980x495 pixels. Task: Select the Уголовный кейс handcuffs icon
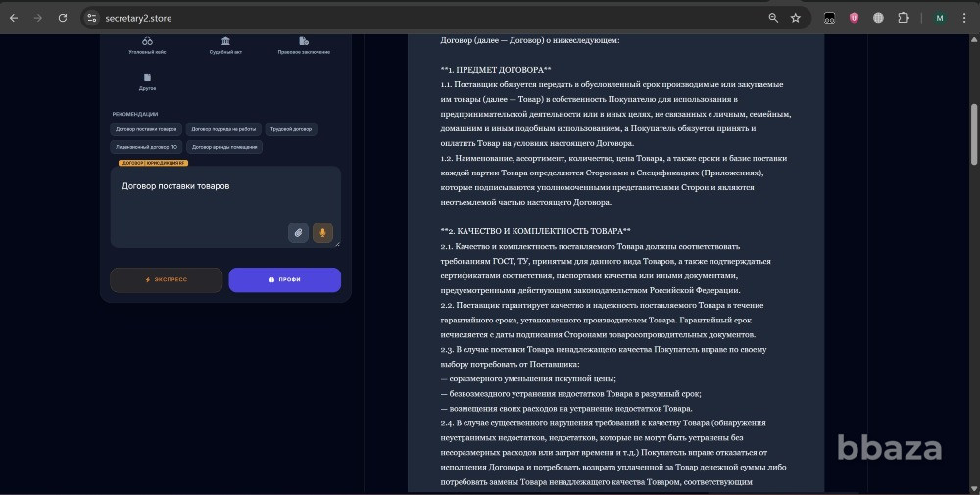(x=148, y=41)
